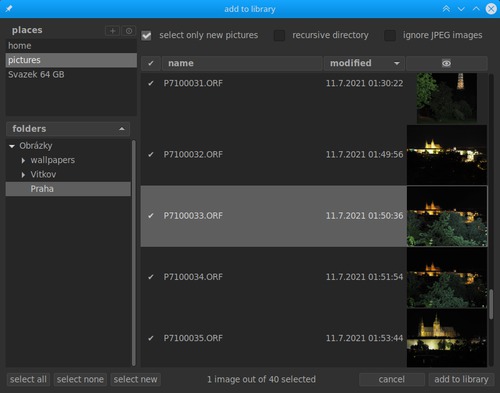Click the pin icon in the title bar
Viewport: 500px width, 393px height.
(9, 9)
